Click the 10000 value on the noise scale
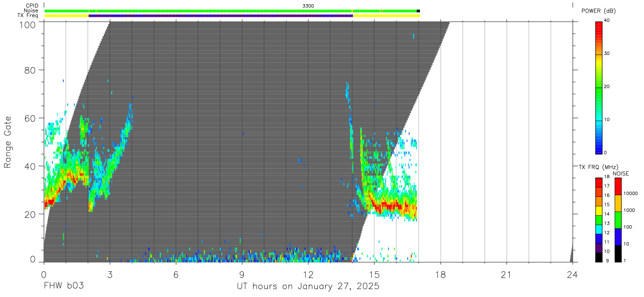 click(630, 193)
